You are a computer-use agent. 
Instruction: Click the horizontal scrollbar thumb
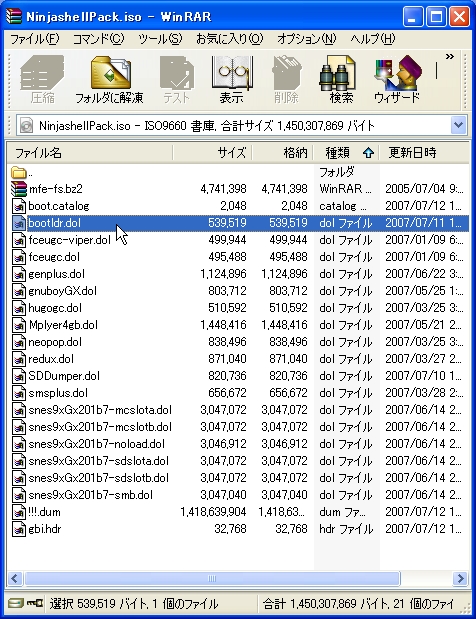point(212,579)
